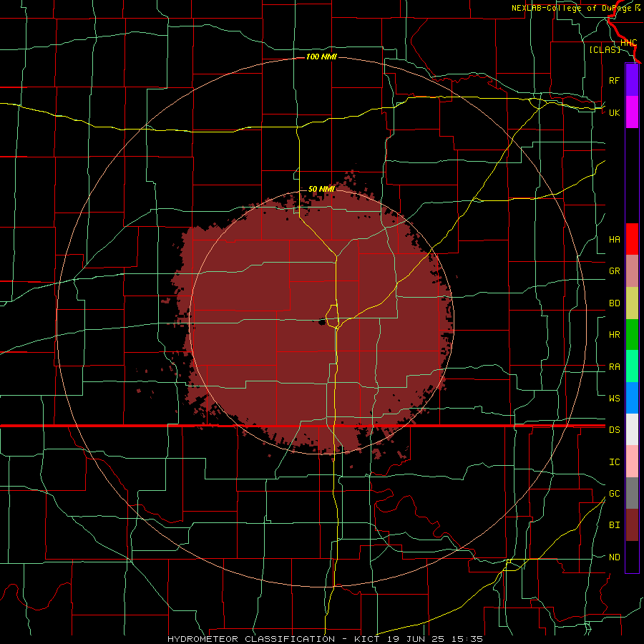Viewport: 644px width, 644px height.
Task: Click the HYDROMETEOR CLASSIFICATION title text
Action: 251,639
